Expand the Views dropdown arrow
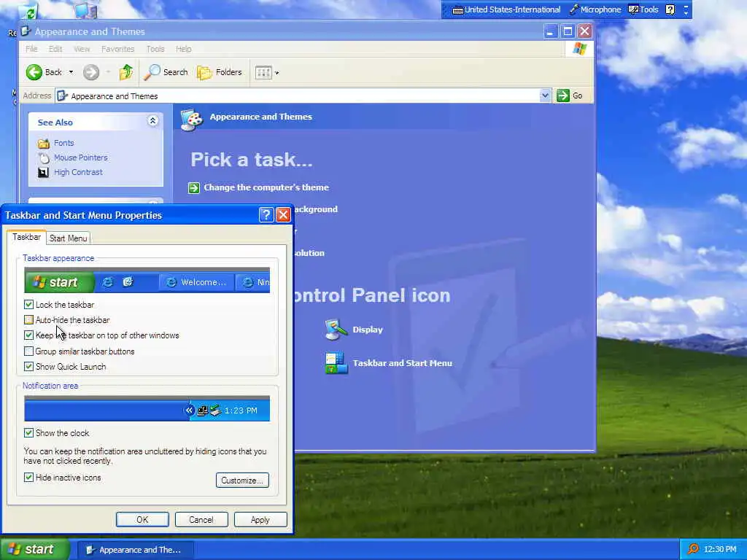The width and height of the screenshot is (747, 560). coord(277,73)
